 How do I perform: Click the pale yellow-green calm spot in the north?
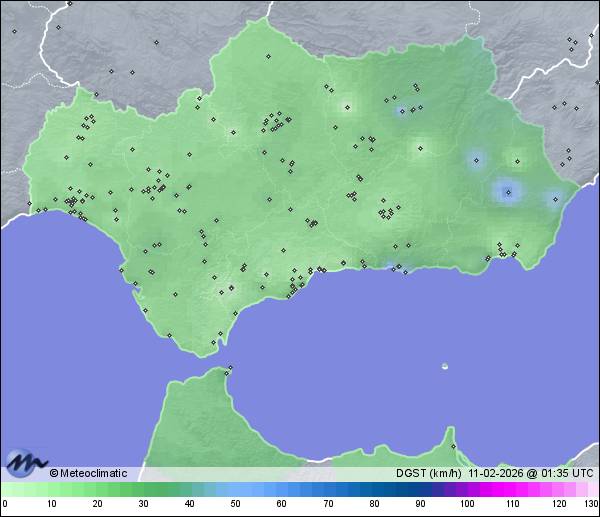(347, 105)
